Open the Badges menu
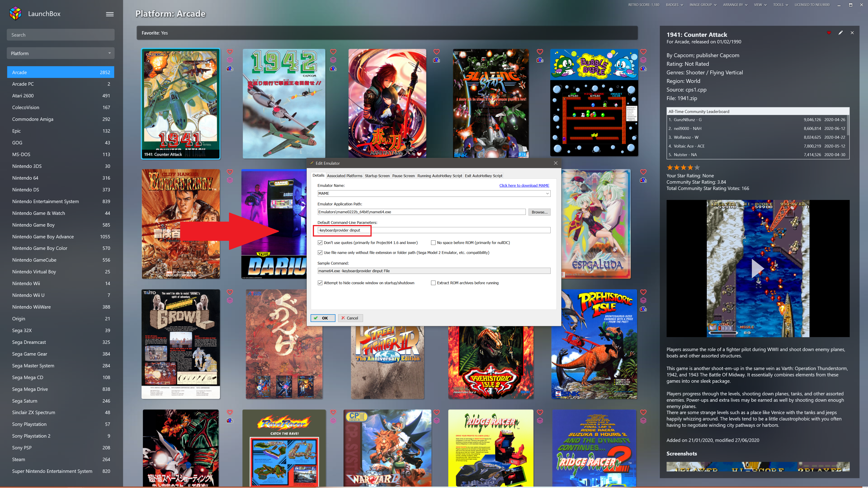This screenshot has width=868, height=488. pos(674,5)
